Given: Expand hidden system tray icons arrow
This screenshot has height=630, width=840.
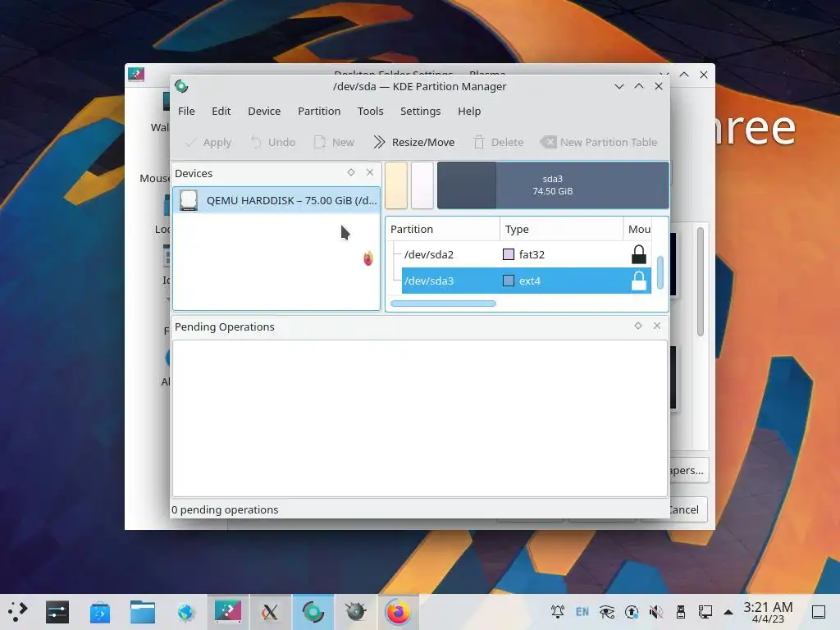Looking at the screenshot, I should click(728, 612).
